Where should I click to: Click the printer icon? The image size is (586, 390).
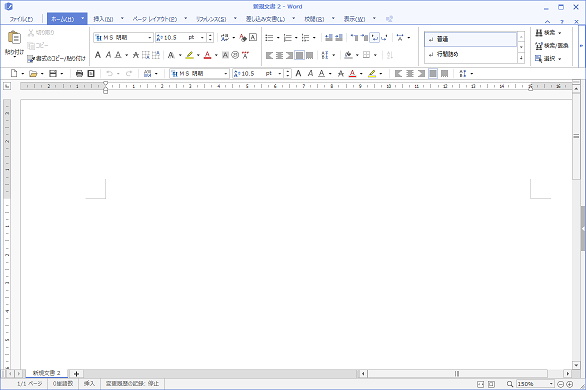pos(79,74)
